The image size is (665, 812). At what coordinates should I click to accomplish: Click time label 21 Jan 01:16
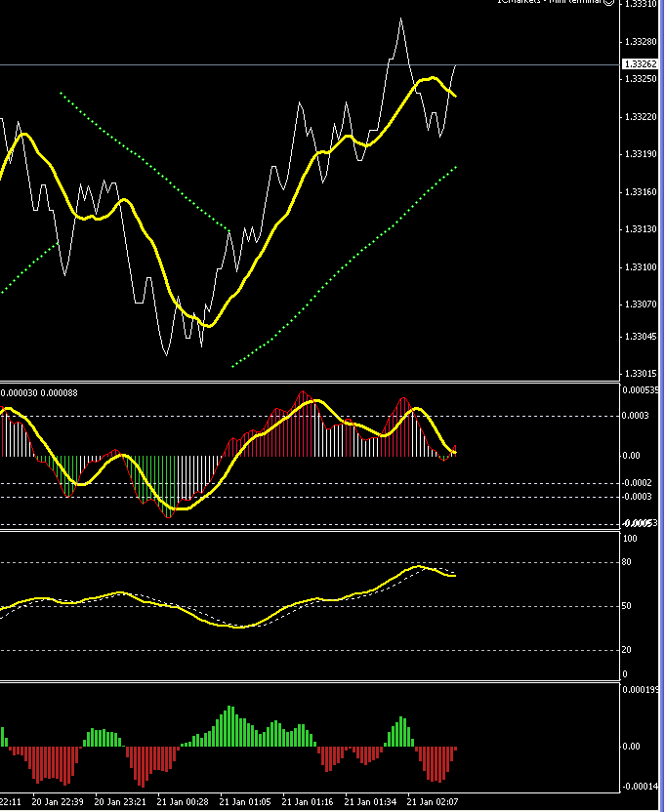click(308, 802)
